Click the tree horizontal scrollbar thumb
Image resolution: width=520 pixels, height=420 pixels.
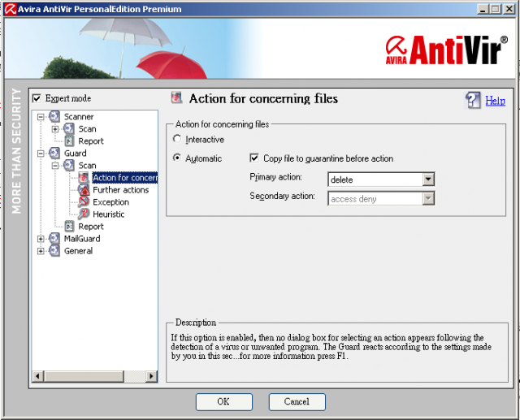coord(84,376)
